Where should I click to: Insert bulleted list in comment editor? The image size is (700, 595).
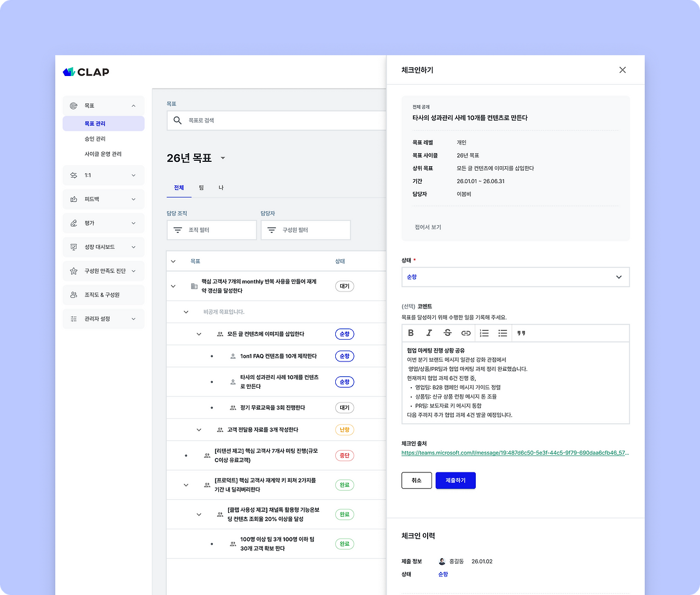[x=503, y=333]
